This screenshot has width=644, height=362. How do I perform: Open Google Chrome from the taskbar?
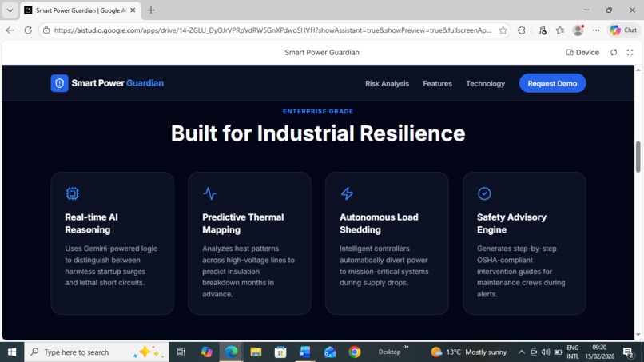pos(355,352)
